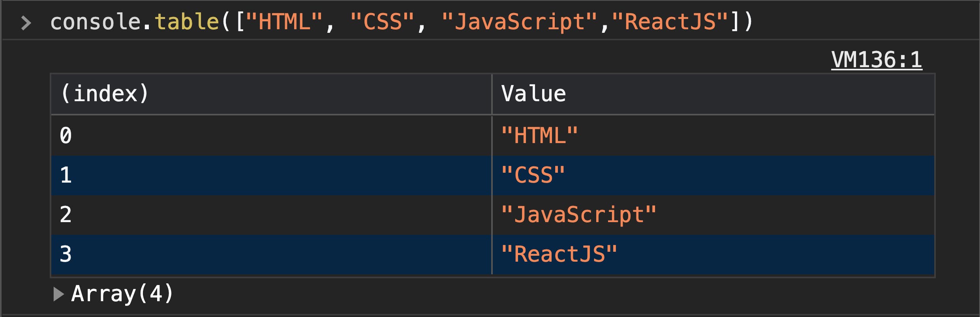Click the Array(4) label text
Image resolution: width=980 pixels, height=317 pixels.
122,294
